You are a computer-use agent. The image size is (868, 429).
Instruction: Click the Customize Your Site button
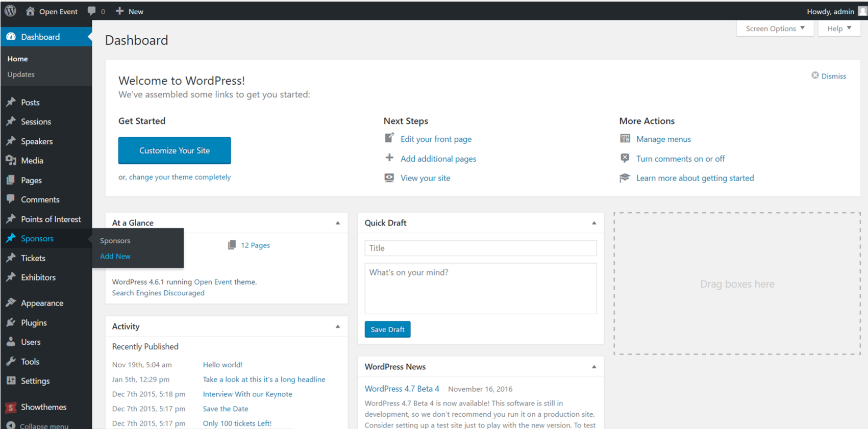click(175, 150)
